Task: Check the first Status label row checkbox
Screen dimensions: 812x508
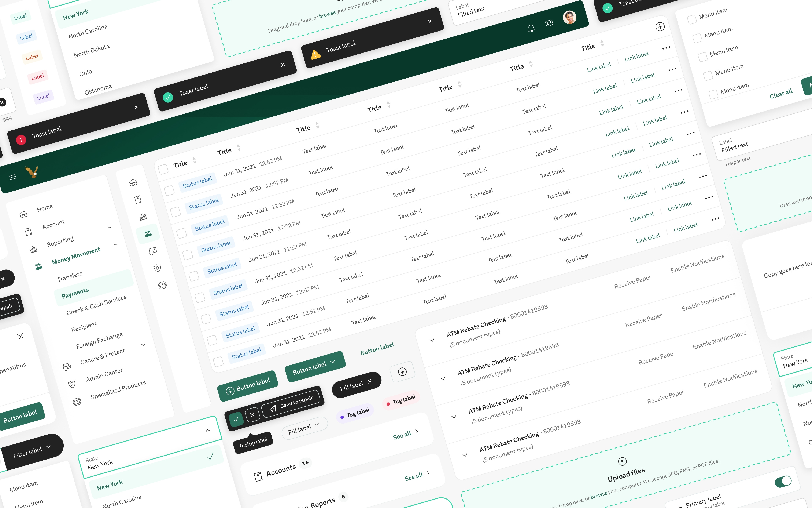Action: pos(169,190)
